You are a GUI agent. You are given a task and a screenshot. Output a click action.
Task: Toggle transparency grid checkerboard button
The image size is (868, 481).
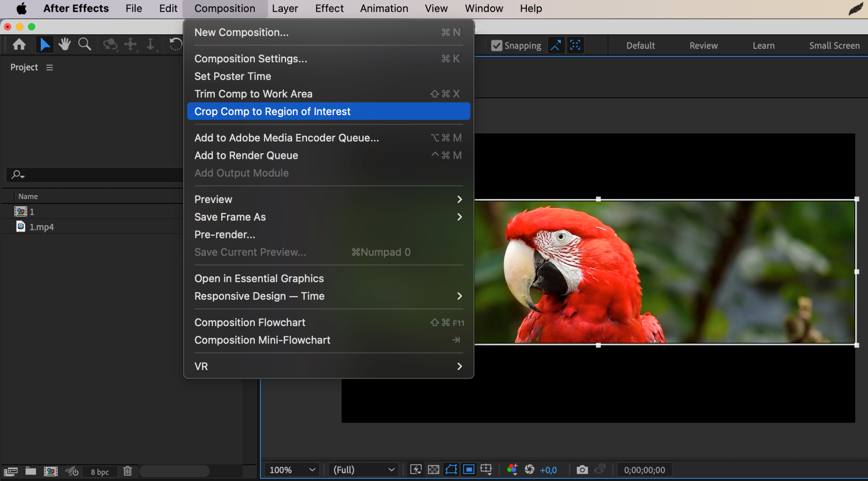[434, 470]
